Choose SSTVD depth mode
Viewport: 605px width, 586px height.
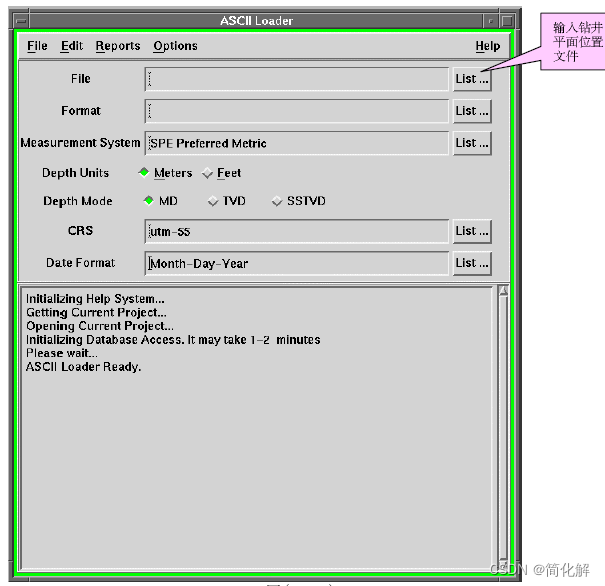click(277, 201)
